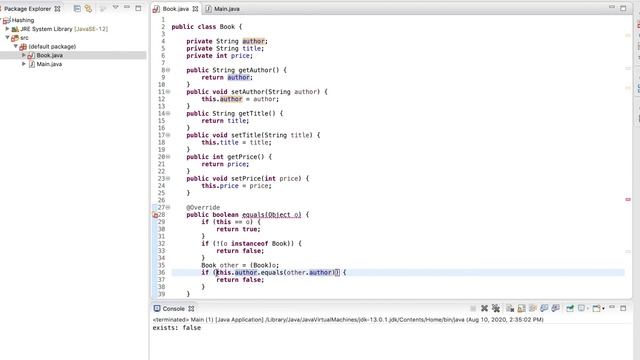Click 'this.title = title;' on line 18

pyautogui.click(x=236, y=142)
